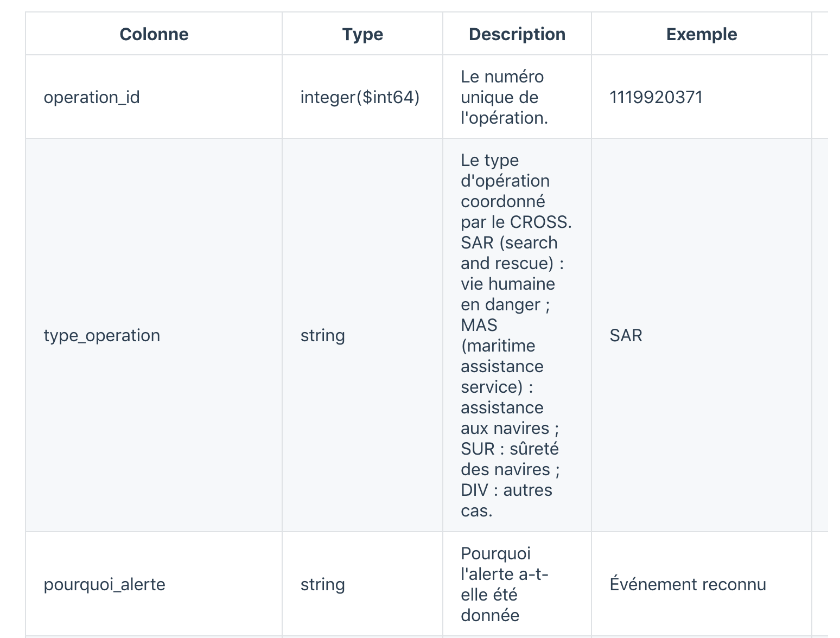Click the string type in type_operation row
Image resolution: width=840 pixels, height=638 pixels.
pyautogui.click(x=323, y=335)
